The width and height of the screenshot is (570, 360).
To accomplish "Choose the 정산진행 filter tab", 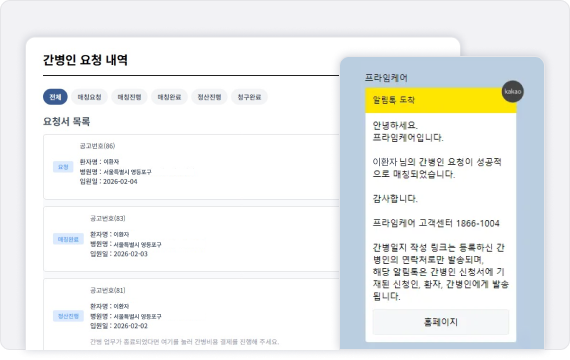I will (209, 97).
